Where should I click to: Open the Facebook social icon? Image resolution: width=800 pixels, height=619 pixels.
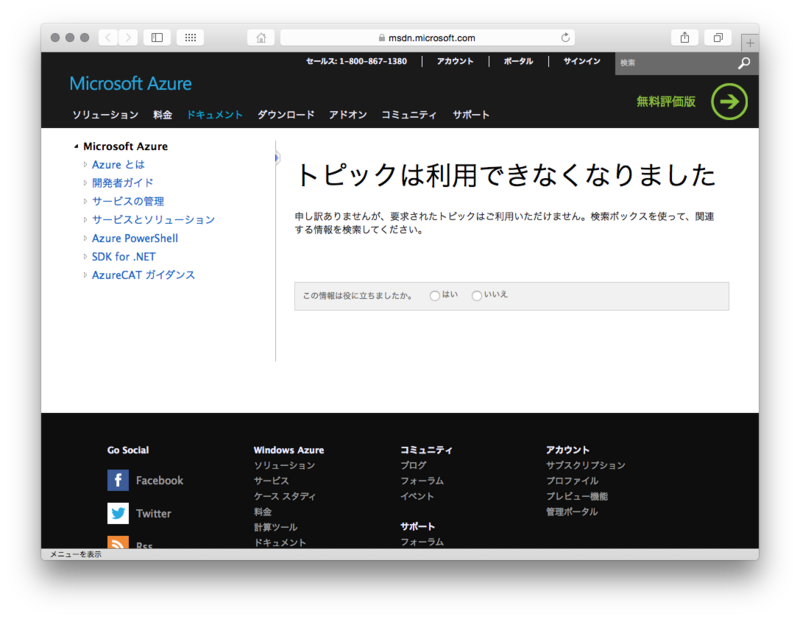(118, 480)
